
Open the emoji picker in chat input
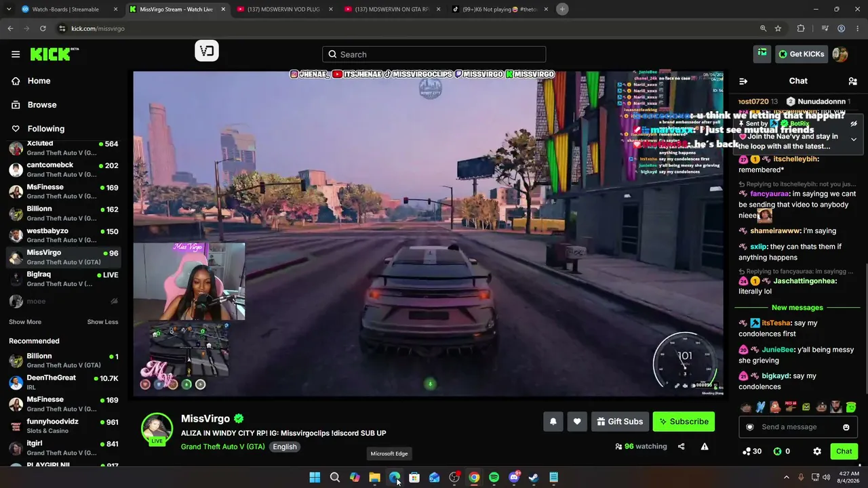pyautogui.click(x=846, y=427)
